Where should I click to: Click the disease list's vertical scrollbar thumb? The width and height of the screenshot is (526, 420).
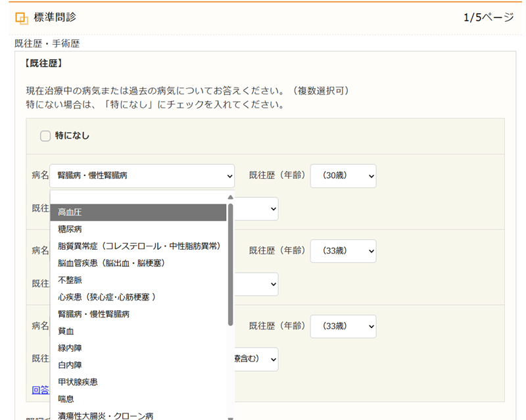point(230,263)
